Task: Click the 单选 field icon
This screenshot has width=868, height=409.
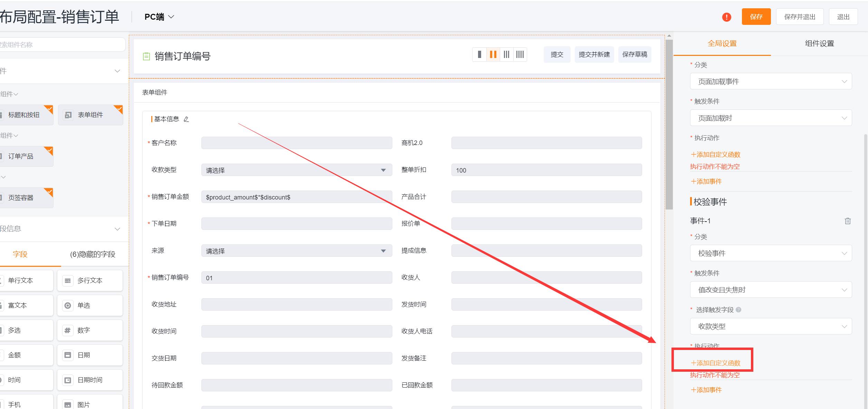Action: (68, 305)
